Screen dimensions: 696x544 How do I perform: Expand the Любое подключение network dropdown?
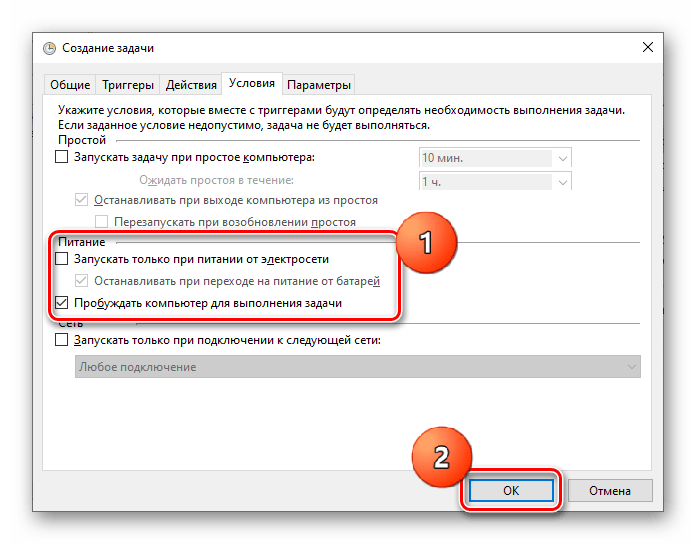click(x=357, y=367)
